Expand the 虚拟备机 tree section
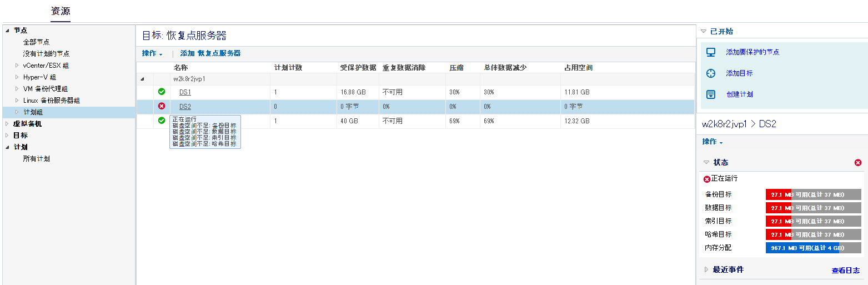The width and height of the screenshot is (868, 285). (7, 124)
